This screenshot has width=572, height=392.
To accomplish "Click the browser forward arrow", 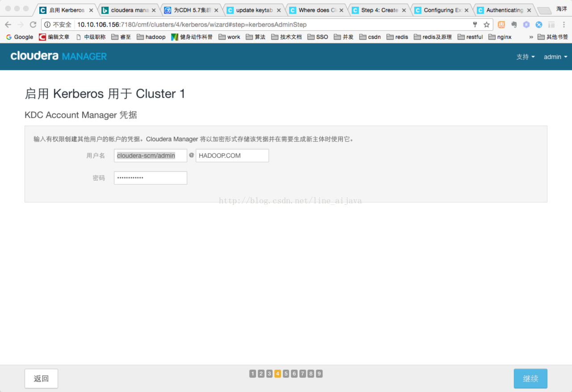I will [x=21, y=25].
